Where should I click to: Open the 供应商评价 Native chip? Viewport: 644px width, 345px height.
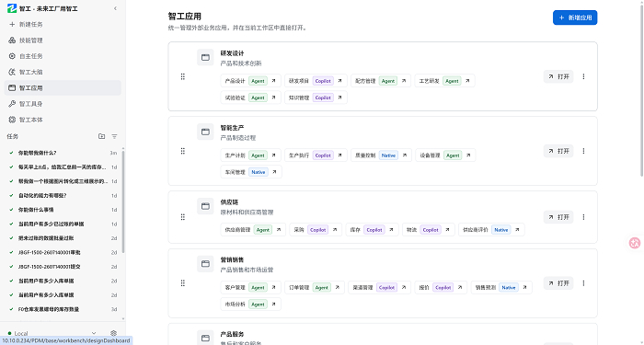[491, 230]
